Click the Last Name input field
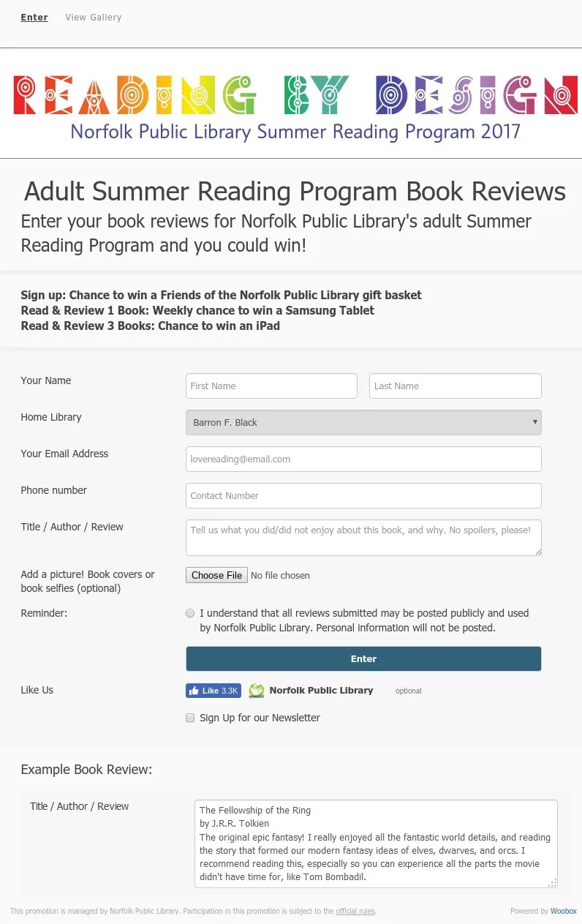The image size is (582, 924). click(x=455, y=386)
